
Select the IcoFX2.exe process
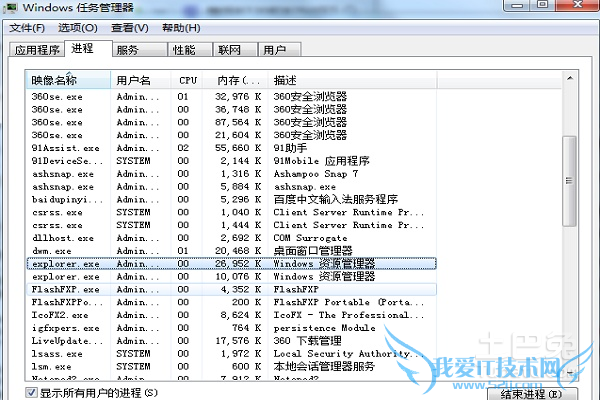[232, 315]
